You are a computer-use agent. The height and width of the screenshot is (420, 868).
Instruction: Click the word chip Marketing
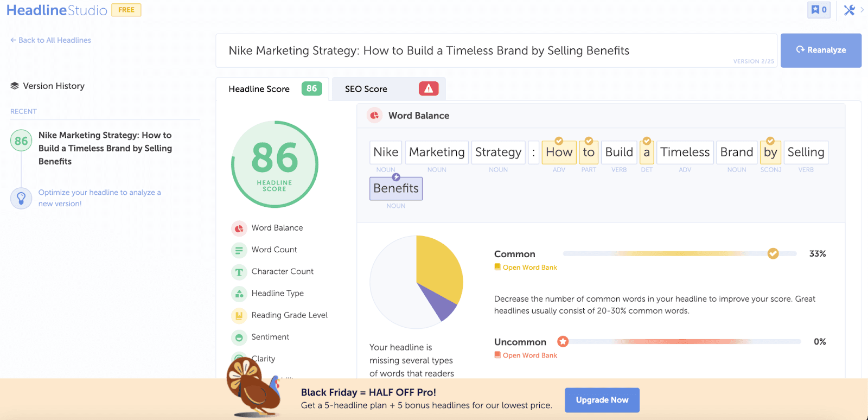coord(437,152)
